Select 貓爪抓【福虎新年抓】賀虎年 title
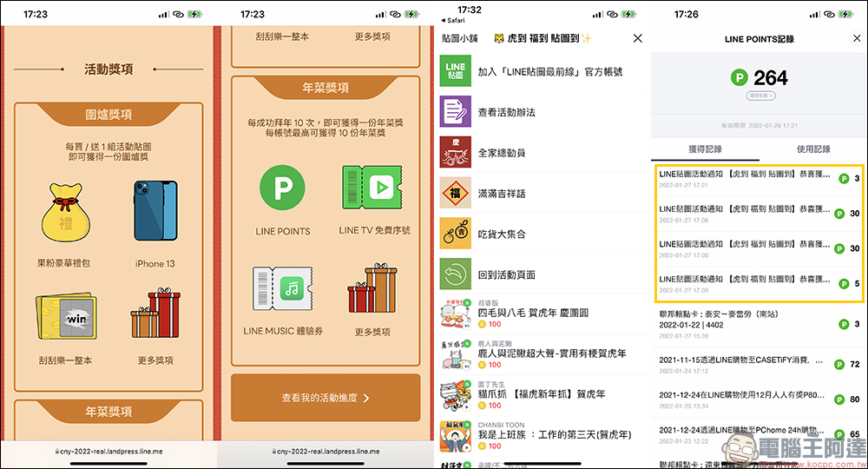The image size is (868, 469). tap(542, 394)
